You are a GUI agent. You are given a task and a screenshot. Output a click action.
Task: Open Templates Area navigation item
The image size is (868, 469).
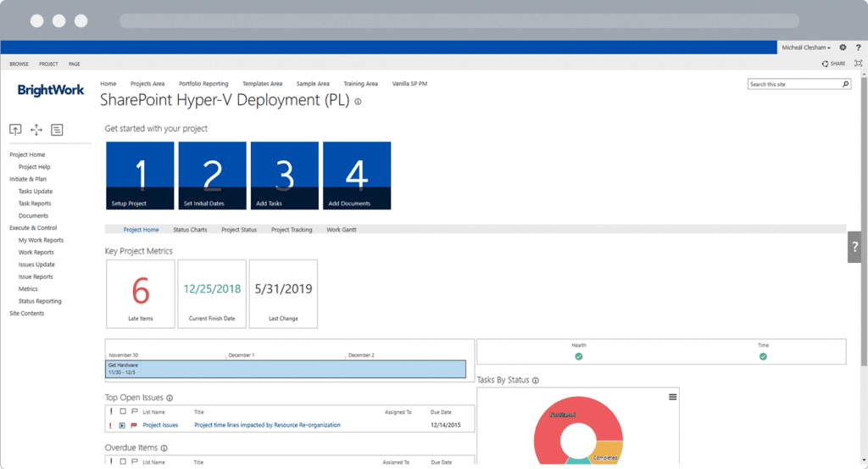tap(263, 84)
